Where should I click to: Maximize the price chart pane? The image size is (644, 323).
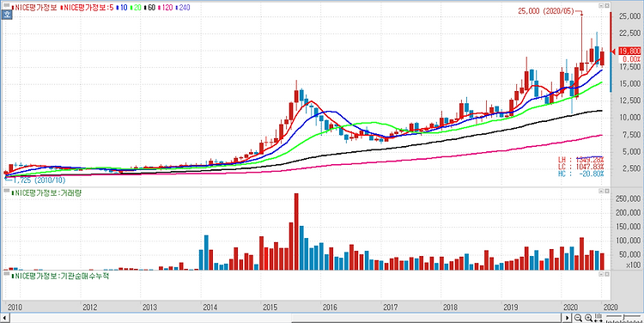click(x=607, y=6)
